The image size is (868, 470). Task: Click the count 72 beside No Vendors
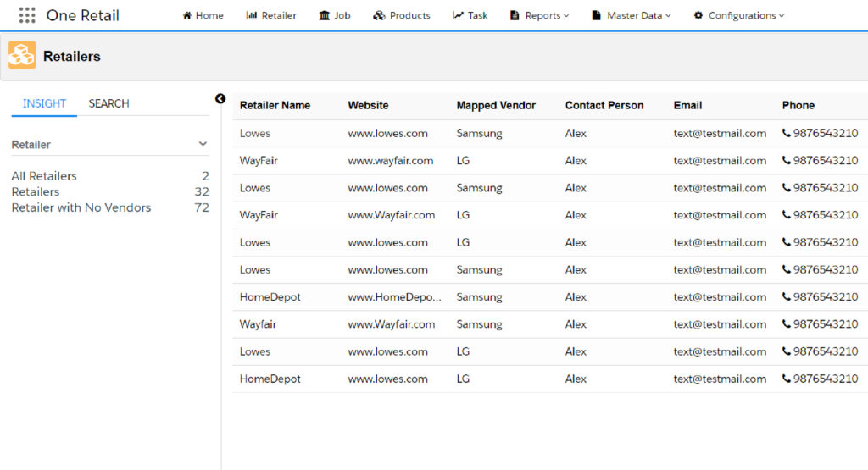coord(202,207)
